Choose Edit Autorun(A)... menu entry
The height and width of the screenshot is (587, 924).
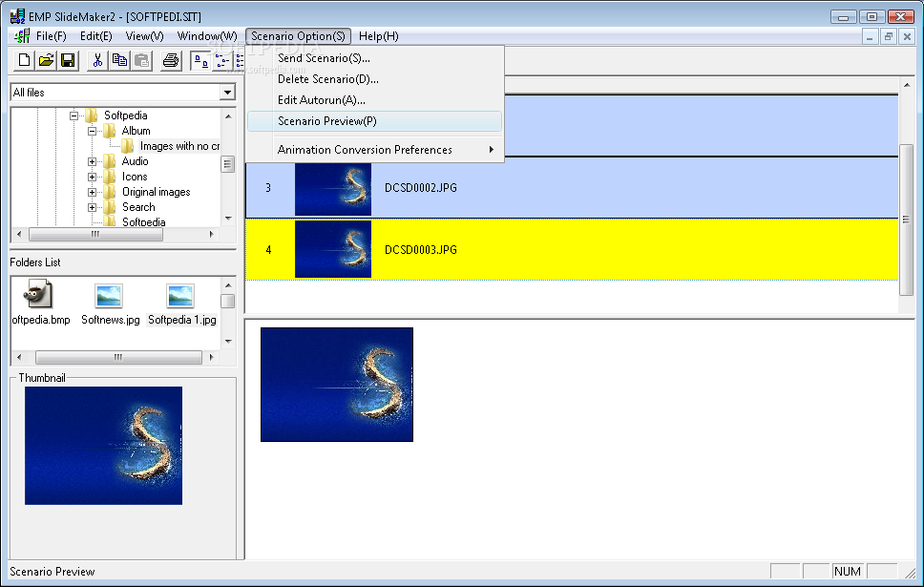(375, 100)
